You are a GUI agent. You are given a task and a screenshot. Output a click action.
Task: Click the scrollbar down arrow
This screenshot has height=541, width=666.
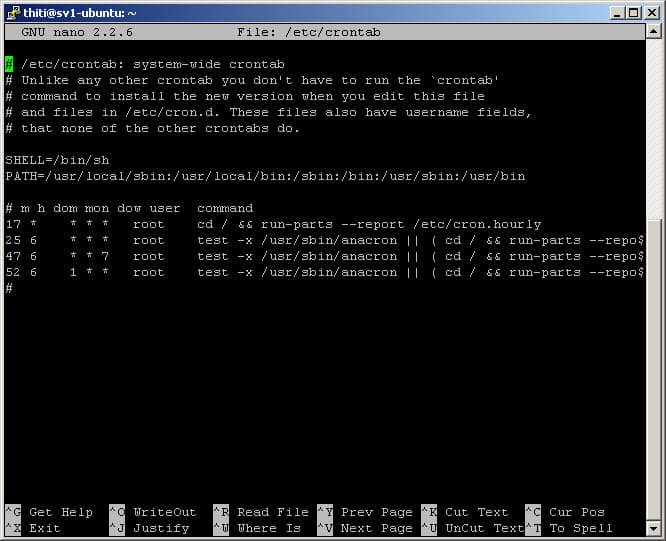click(x=655, y=529)
